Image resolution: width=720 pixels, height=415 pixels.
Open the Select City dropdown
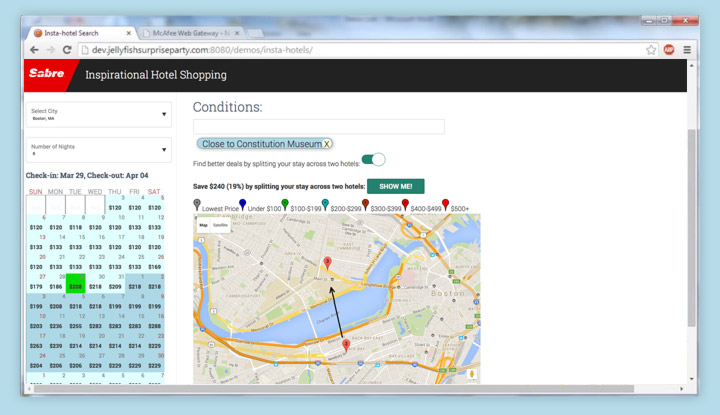(x=98, y=114)
